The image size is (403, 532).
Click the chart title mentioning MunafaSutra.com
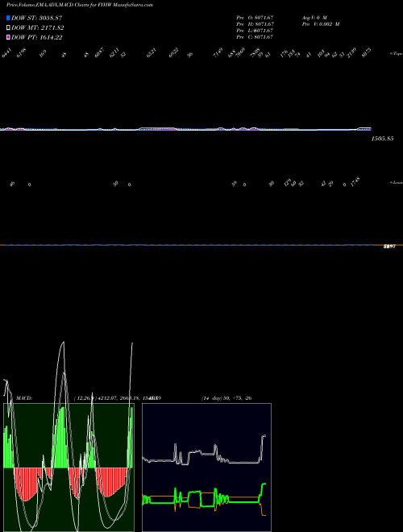(80, 5)
